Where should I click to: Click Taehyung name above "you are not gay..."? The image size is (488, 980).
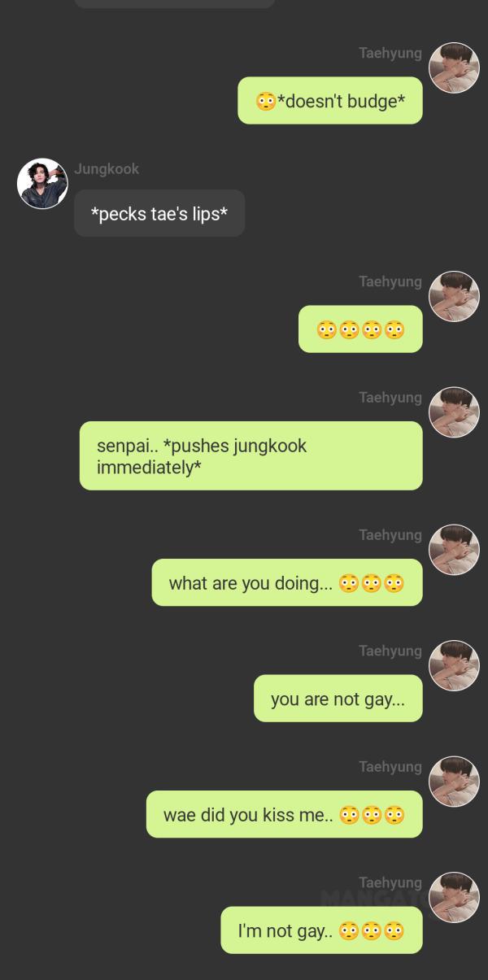(x=390, y=651)
